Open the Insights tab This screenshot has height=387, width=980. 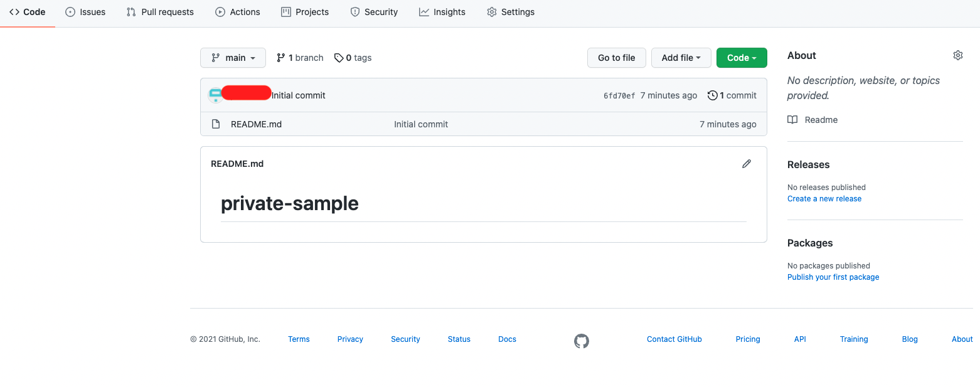(442, 12)
